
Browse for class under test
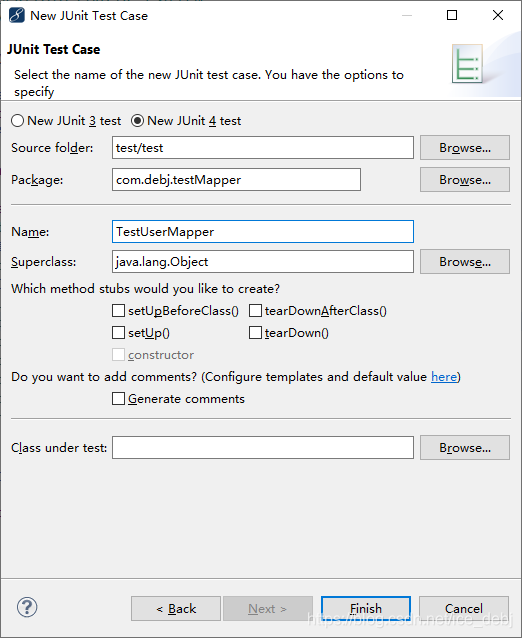coord(465,448)
